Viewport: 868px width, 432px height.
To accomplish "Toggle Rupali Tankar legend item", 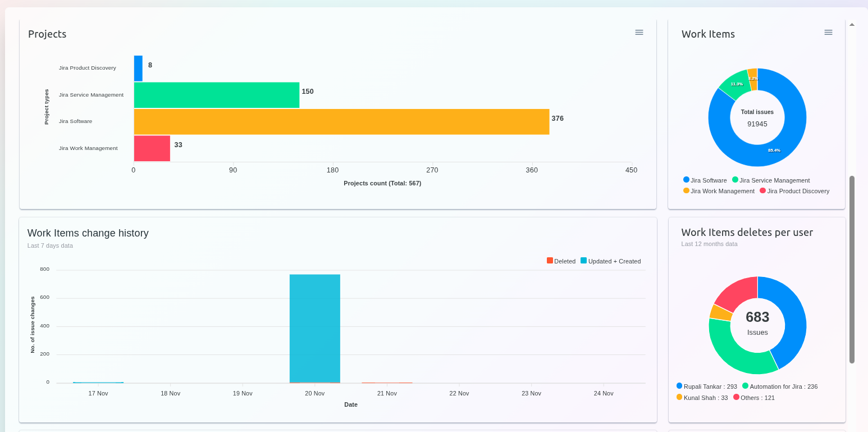I will coord(707,386).
